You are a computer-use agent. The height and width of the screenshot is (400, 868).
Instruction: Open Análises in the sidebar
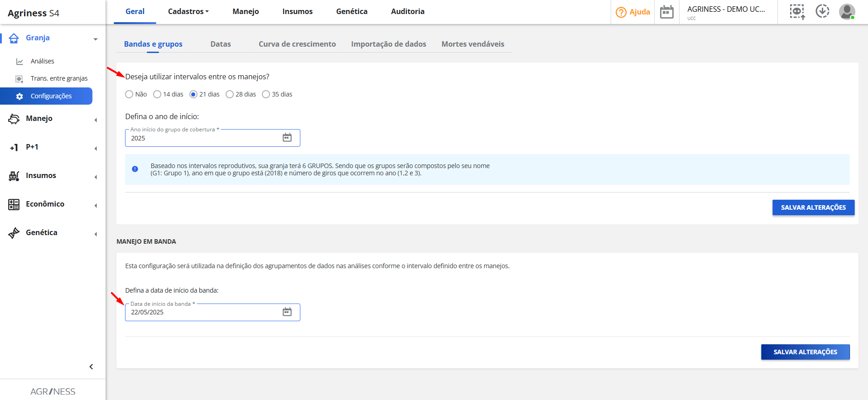click(x=43, y=61)
